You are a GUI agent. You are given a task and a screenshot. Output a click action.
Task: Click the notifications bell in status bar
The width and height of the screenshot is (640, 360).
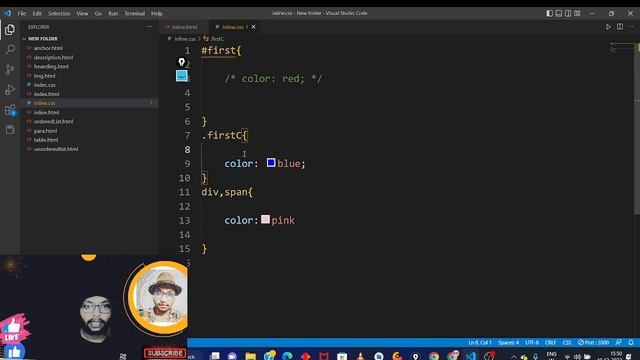(x=631, y=342)
